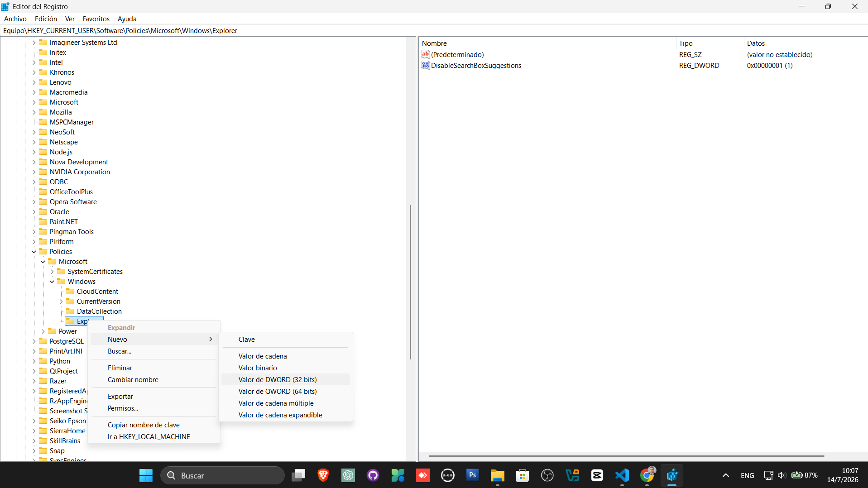The width and height of the screenshot is (868, 488).
Task: Click Cambiar nombre in context menu
Action: click(x=154, y=379)
